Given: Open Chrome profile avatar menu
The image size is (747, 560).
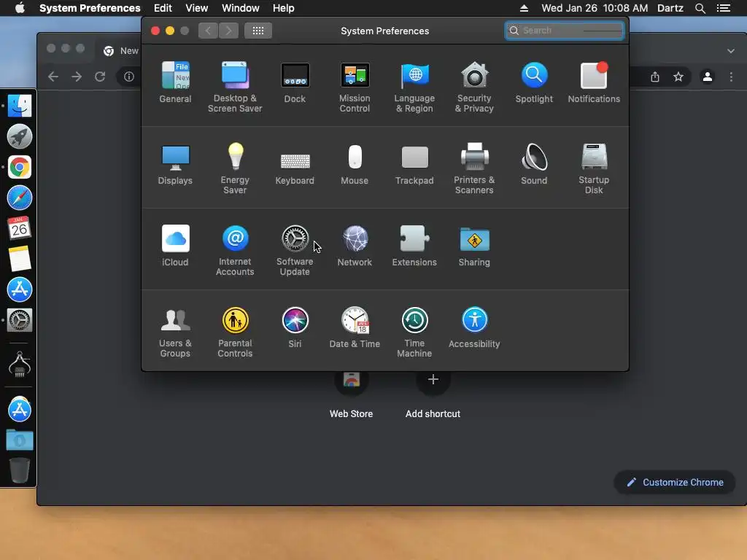Looking at the screenshot, I should 708,77.
